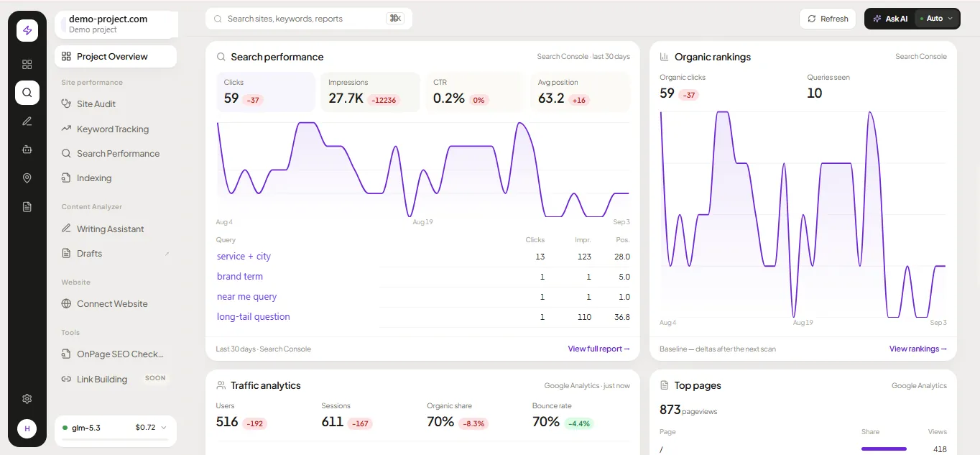Viewport: 980px width, 455px height.
Task: Select the magnifier SEO icon in dark rail
Action: pos(27,93)
